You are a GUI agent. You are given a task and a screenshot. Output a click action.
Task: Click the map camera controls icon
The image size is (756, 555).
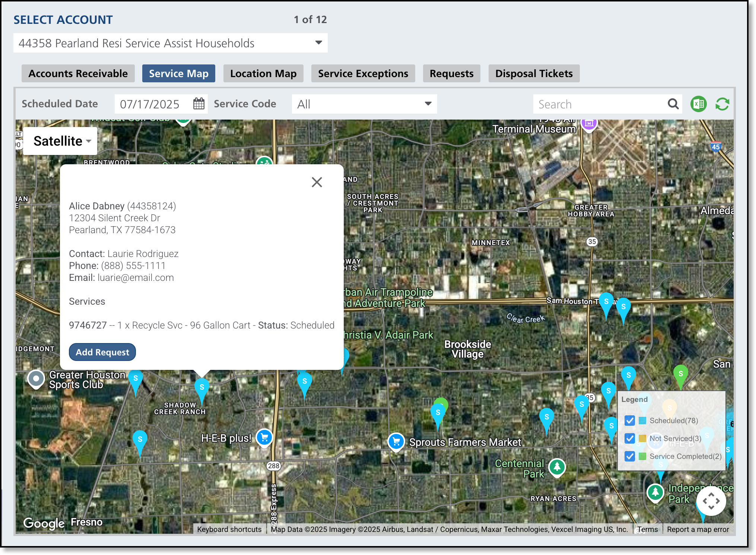click(711, 501)
